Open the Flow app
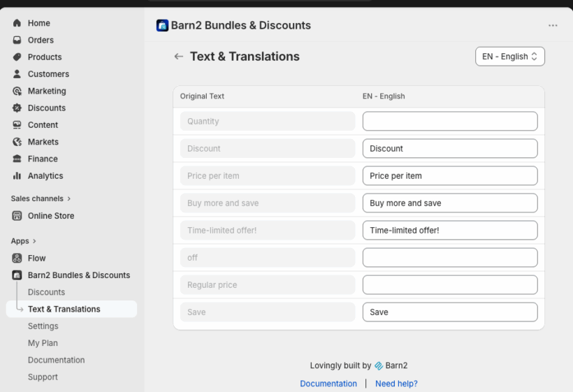This screenshot has height=392, width=573. pos(36,259)
